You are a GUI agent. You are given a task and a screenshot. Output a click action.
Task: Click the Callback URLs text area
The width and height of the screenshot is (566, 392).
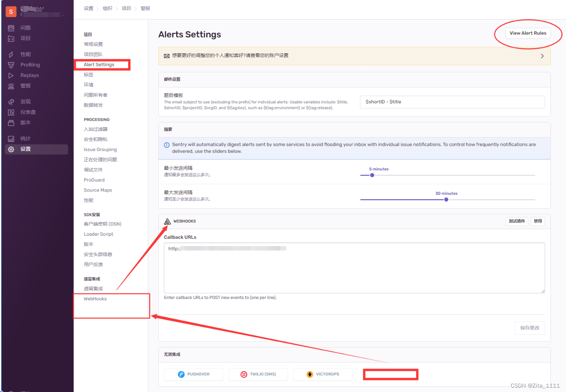(x=354, y=268)
